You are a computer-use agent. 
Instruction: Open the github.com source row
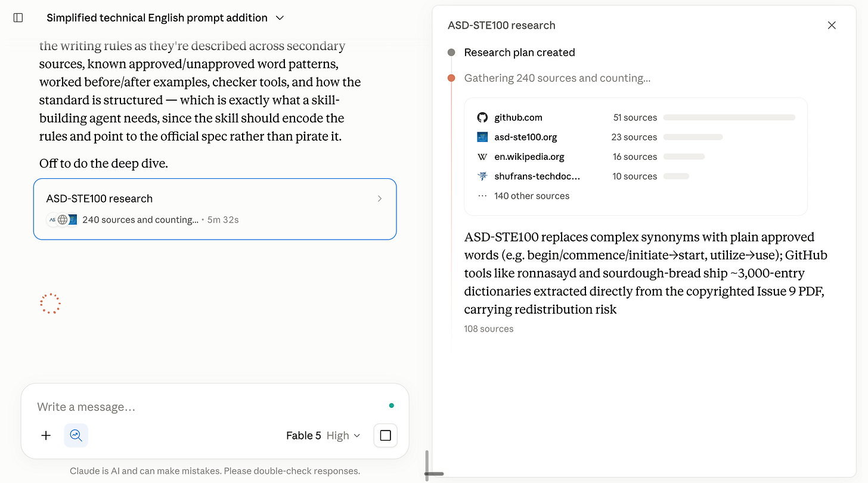click(x=635, y=117)
